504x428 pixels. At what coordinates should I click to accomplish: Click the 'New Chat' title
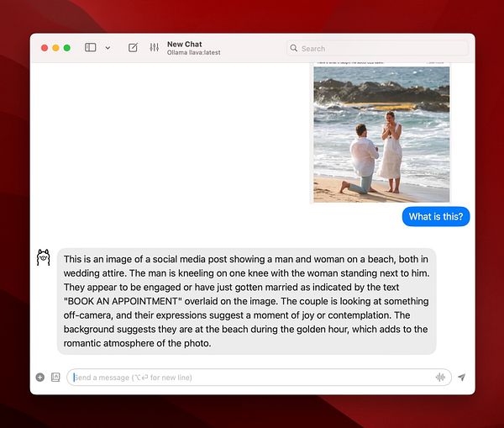[185, 44]
